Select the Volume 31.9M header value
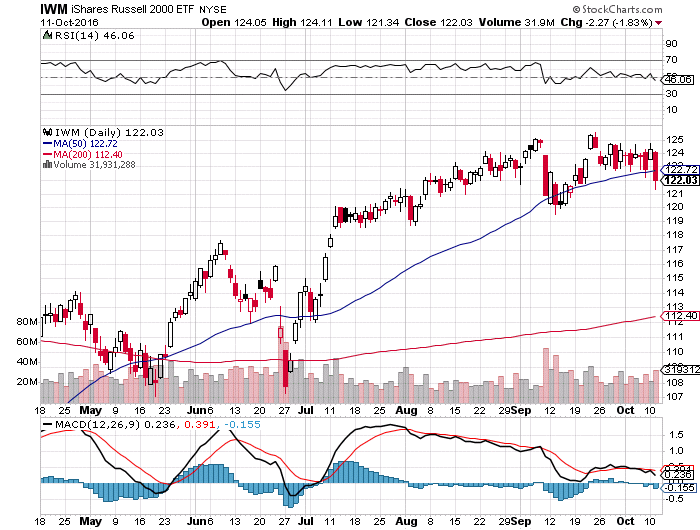 [x=517, y=22]
